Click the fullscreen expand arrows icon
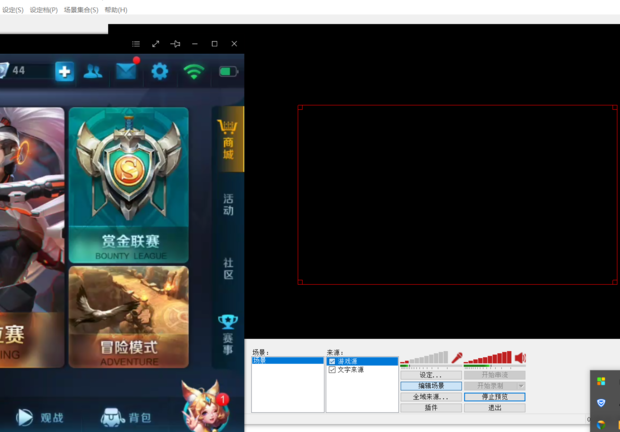The image size is (620, 432). pos(155,44)
